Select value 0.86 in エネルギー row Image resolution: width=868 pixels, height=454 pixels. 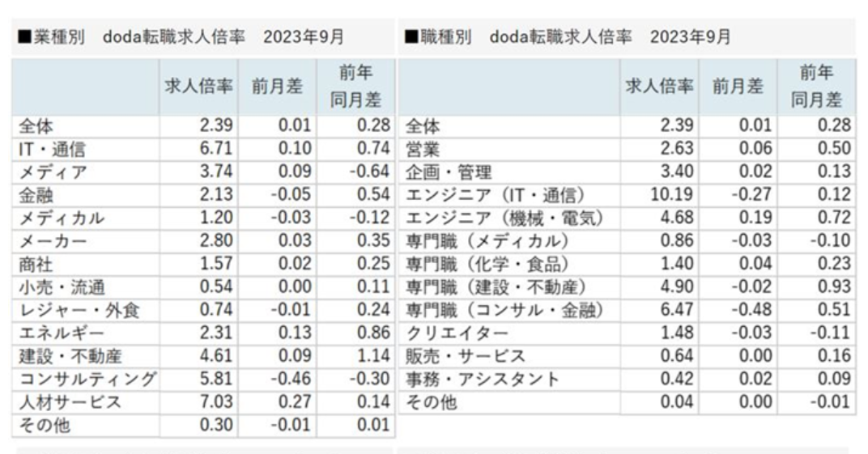373,333
